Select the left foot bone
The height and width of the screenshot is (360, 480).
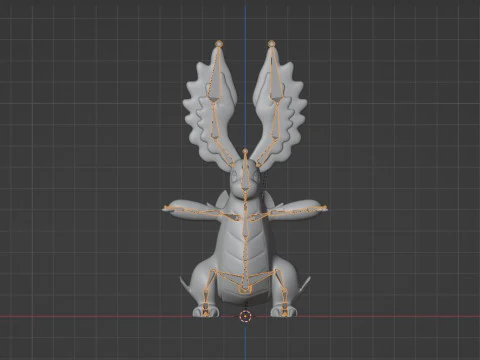206,310
